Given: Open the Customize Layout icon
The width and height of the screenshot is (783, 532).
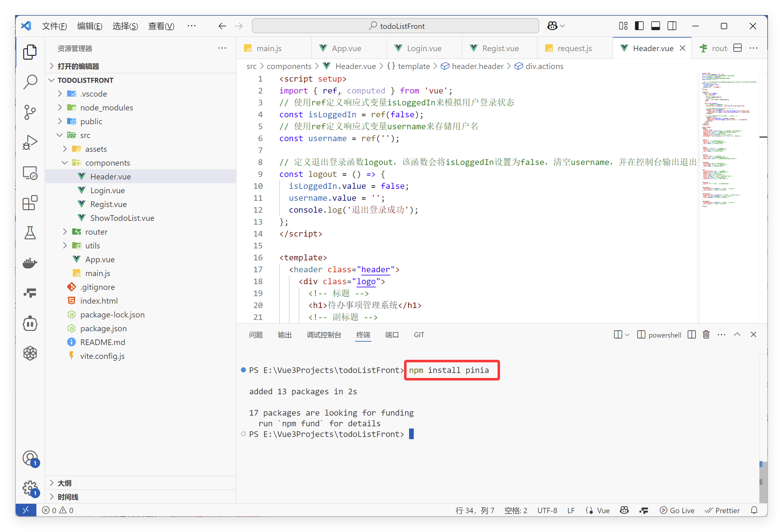Looking at the screenshot, I should 623,26.
